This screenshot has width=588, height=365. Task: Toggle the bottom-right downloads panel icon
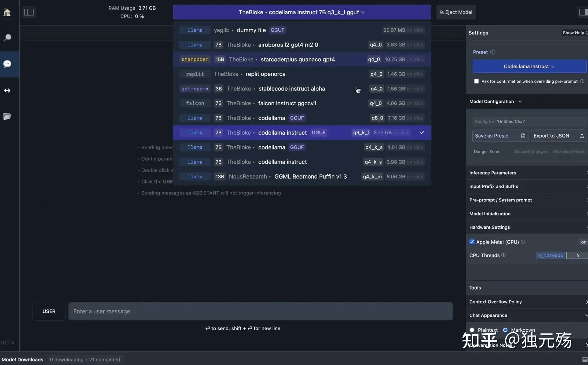click(585, 360)
